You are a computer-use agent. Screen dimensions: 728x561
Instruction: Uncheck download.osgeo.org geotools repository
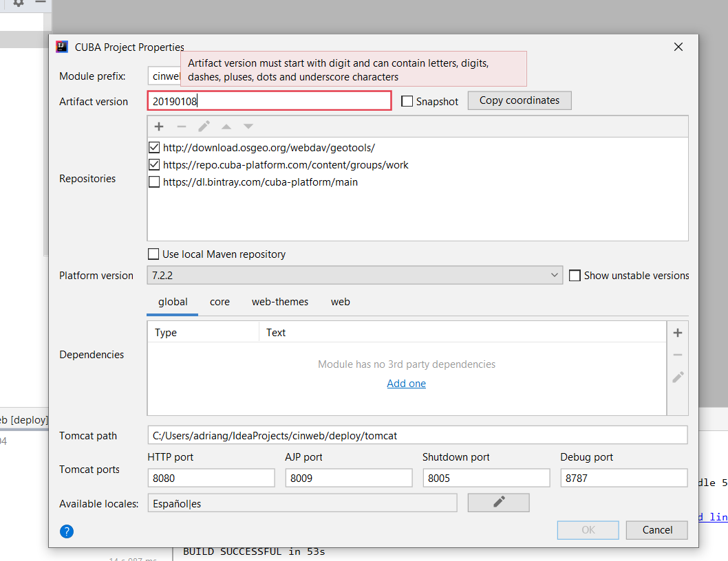154,148
